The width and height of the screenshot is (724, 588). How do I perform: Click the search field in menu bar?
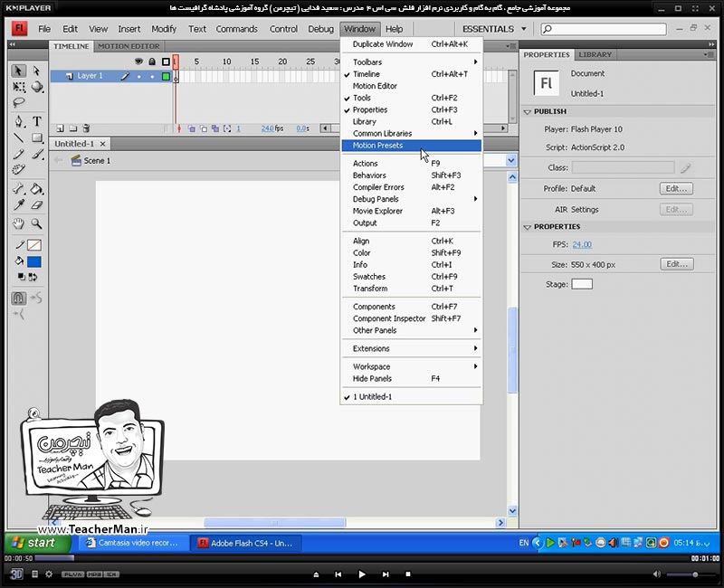pos(604,29)
